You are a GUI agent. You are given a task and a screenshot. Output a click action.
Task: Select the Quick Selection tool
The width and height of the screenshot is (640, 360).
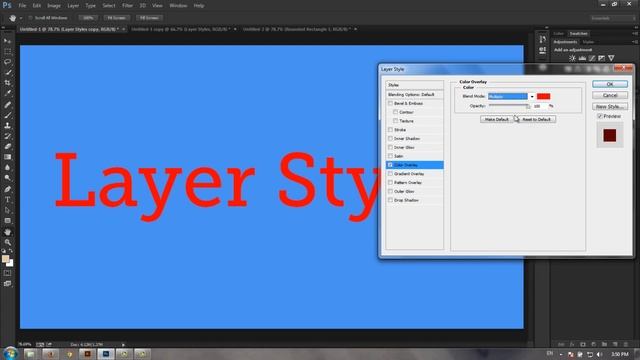click(7, 72)
